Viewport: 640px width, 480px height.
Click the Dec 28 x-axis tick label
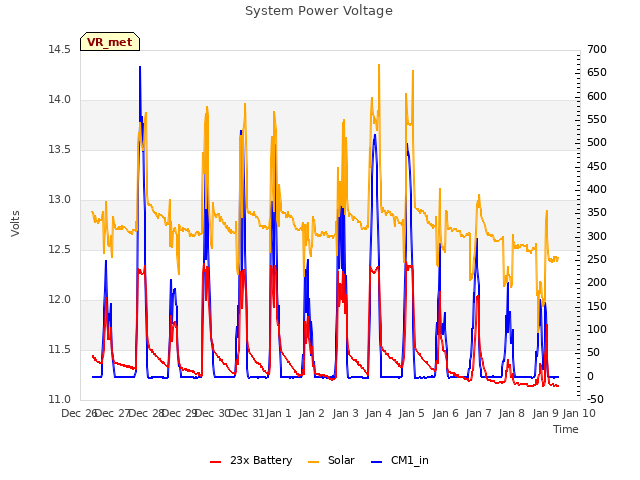(146, 413)
